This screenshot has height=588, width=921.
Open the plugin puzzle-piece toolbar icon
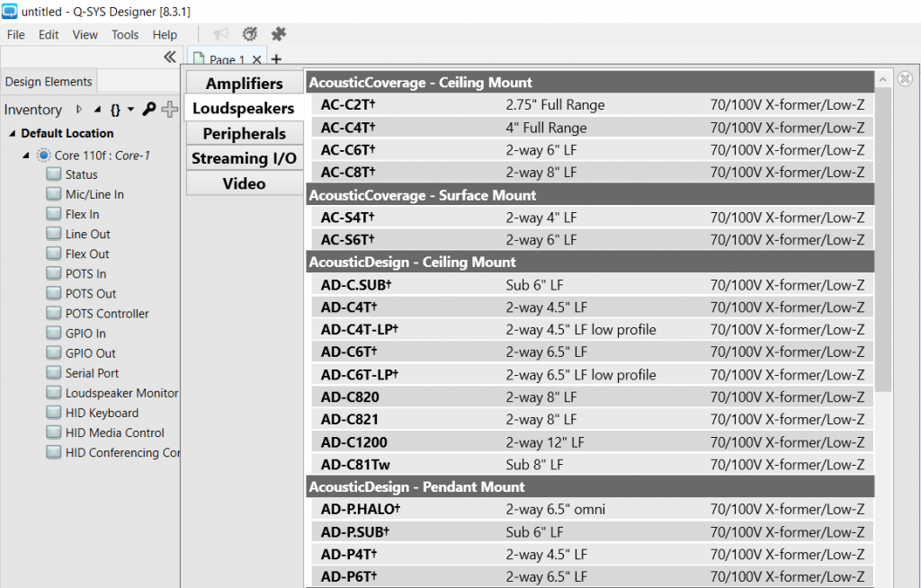coord(279,34)
